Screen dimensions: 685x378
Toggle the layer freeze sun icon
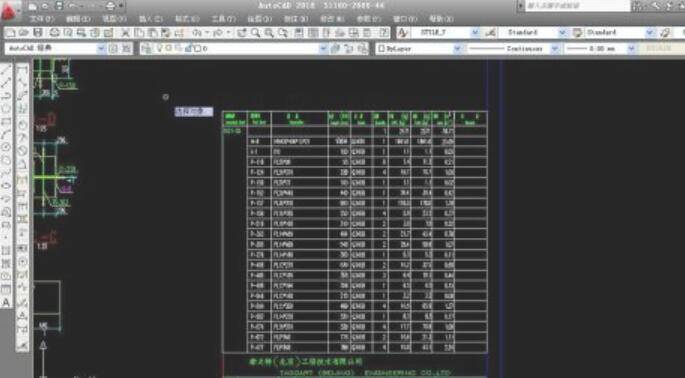168,49
